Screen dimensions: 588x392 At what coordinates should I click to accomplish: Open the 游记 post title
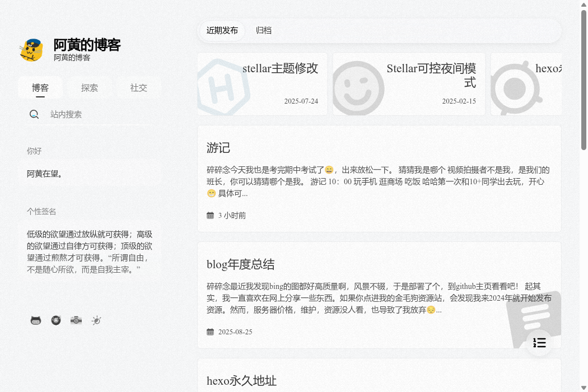click(x=218, y=148)
